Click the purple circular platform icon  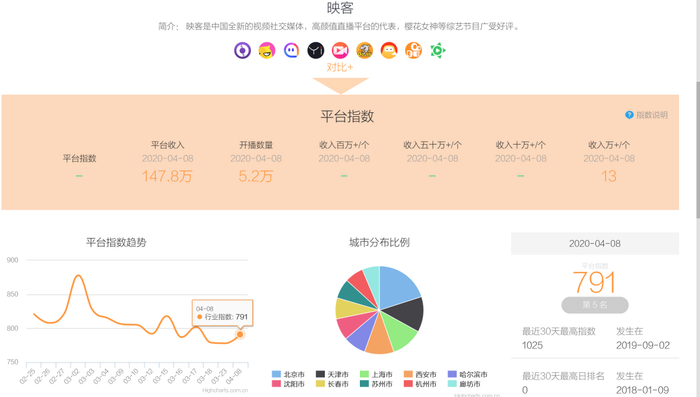pos(242,50)
